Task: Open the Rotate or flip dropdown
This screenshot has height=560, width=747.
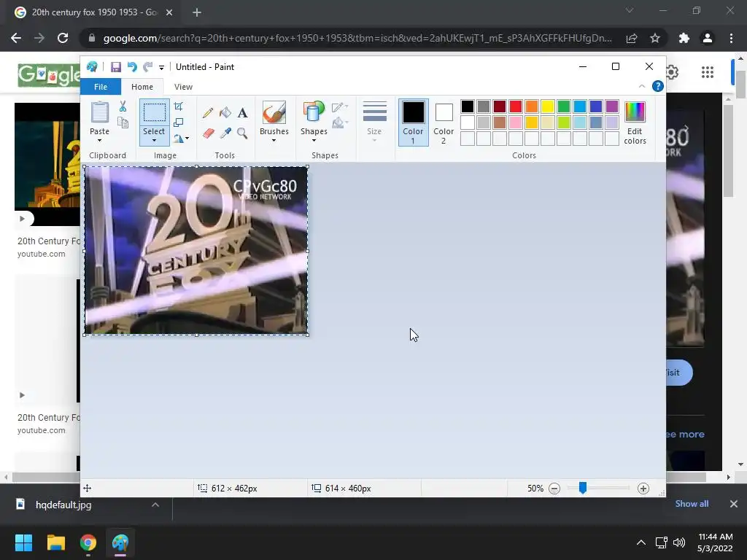Action: click(x=181, y=139)
